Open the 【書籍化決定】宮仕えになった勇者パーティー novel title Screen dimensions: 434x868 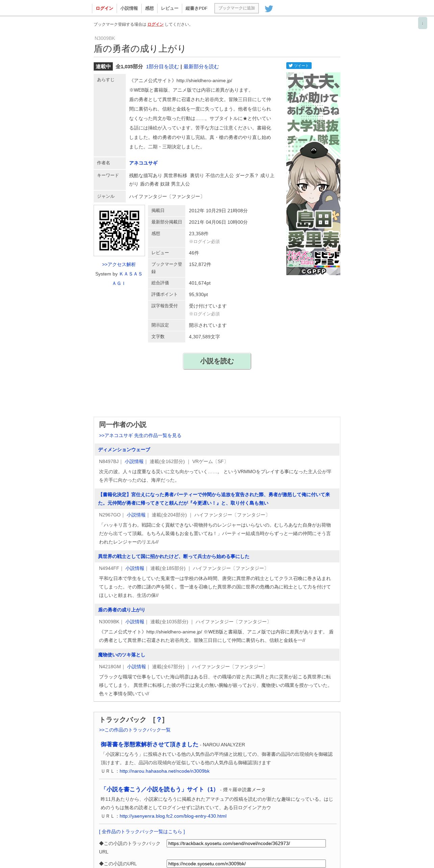214,499
